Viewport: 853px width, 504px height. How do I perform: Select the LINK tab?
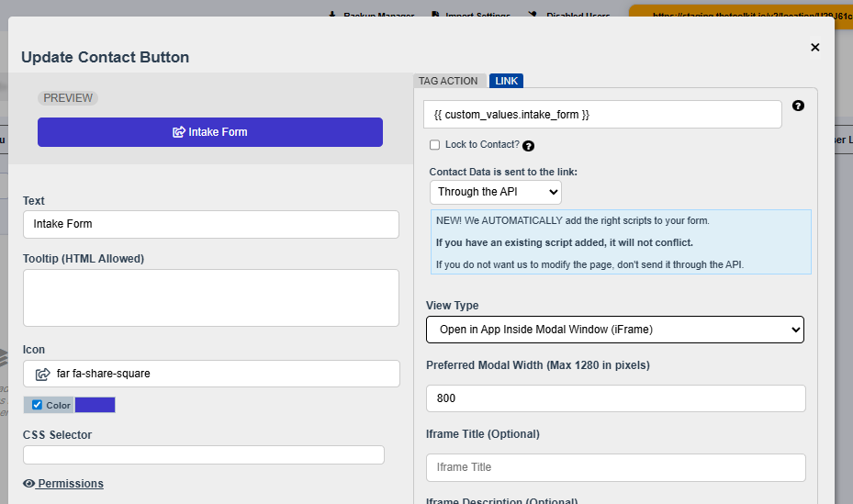pyautogui.click(x=506, y=81)
